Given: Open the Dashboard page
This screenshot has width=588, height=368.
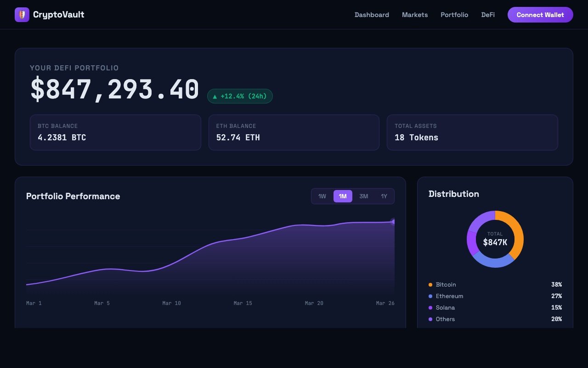Looking at the screenshot, I should click(x=372, y=15).
